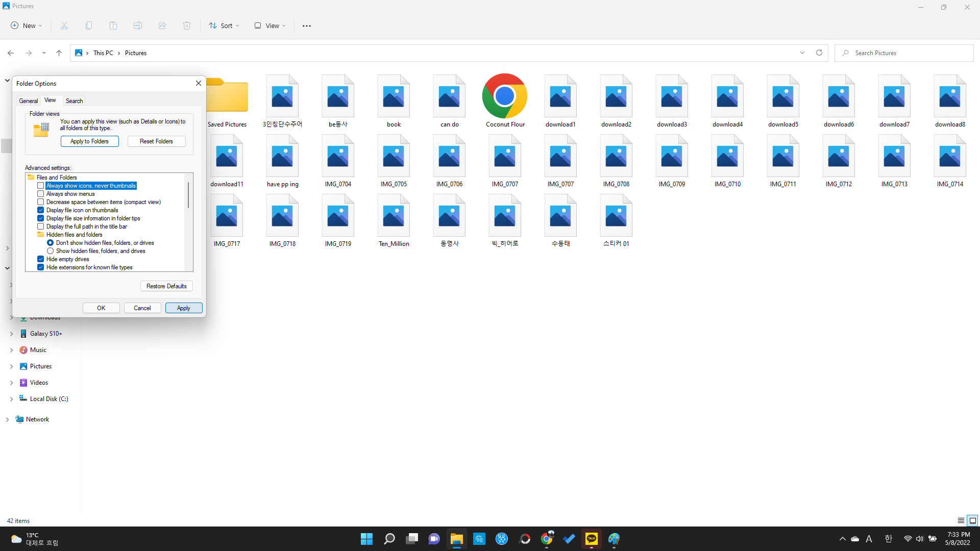Enable Always show icons, never thumbnails
The width and height of the screenshot is (980, 551).
(x=41, y=186)
